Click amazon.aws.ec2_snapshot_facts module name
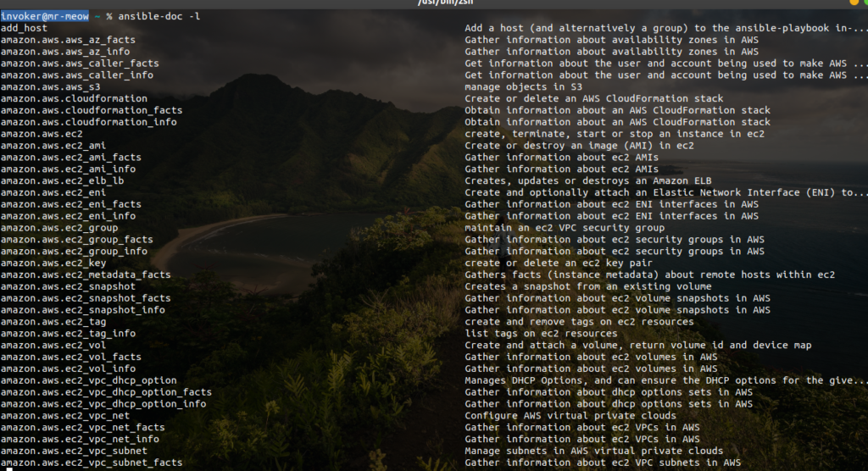 (x=86, y=298)
